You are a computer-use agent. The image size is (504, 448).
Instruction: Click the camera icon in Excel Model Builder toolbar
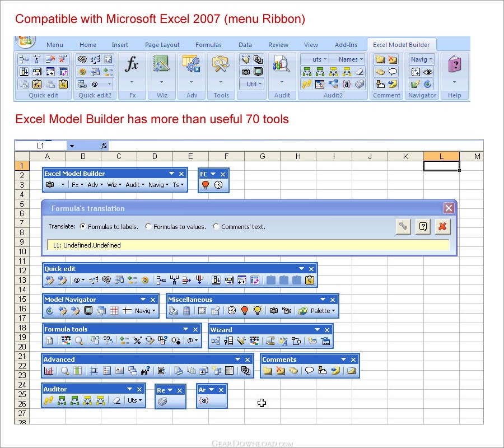50,185
